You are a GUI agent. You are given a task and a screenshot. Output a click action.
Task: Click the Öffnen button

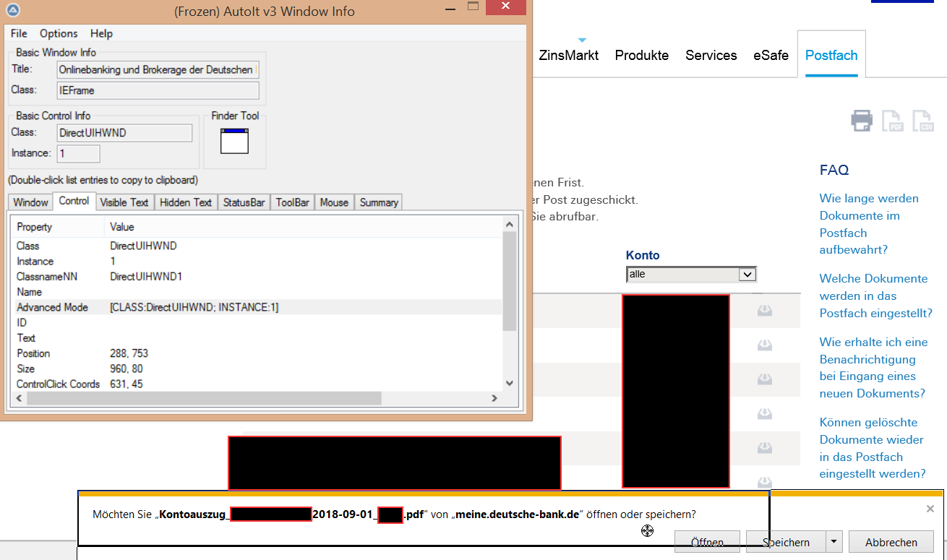708,542
